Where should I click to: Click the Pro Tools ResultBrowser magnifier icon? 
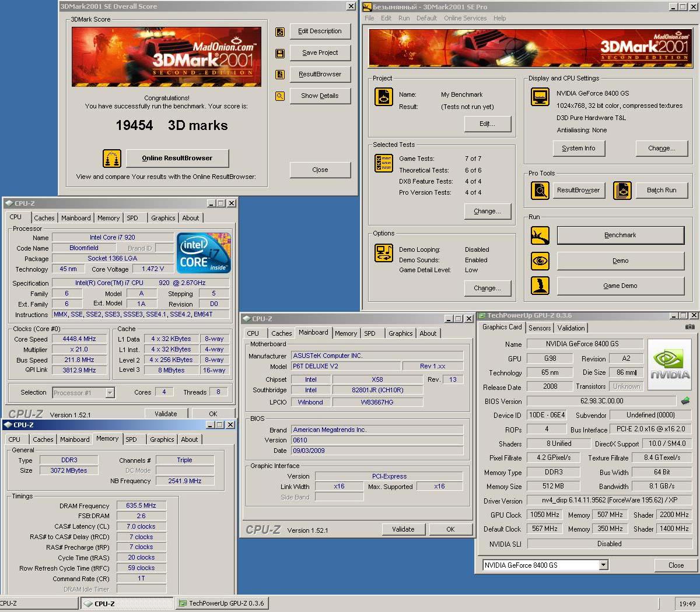pos(540,191)
